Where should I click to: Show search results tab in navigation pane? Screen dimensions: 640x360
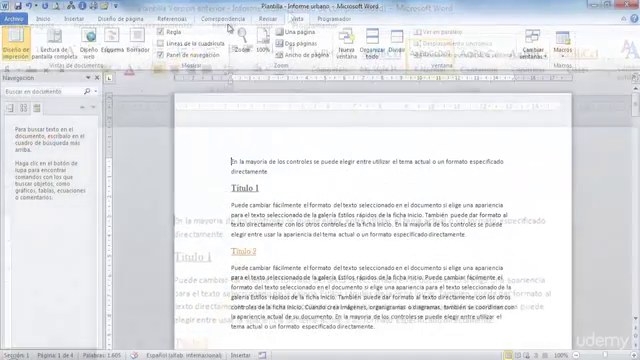pyautogui.click(x=37, y=108)
